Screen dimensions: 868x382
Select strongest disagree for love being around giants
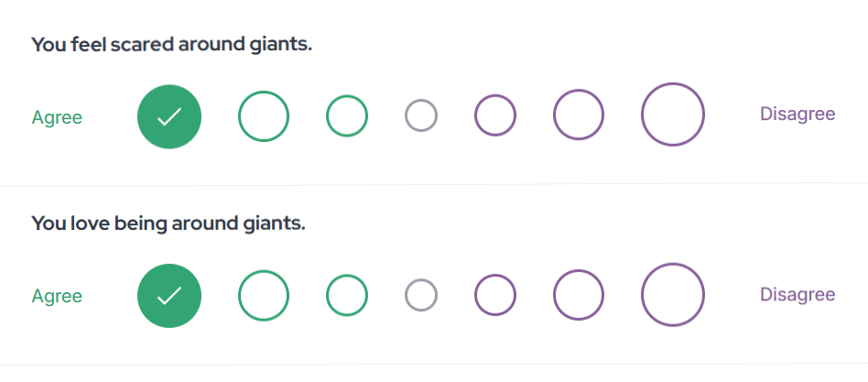(673, 294)
